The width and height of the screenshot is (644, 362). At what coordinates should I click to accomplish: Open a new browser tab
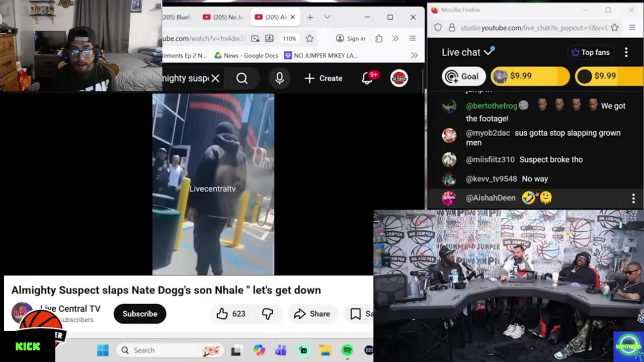[310, 17]
